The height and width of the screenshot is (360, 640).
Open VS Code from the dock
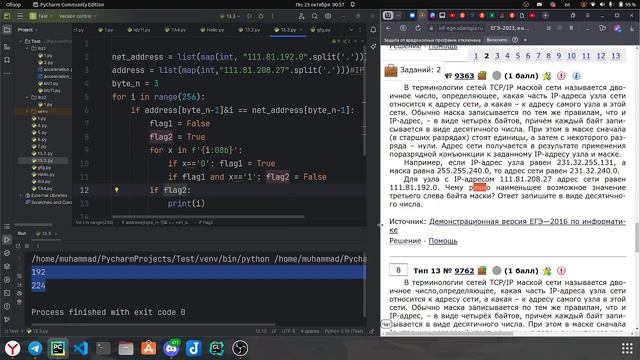(x=81, y=348)
